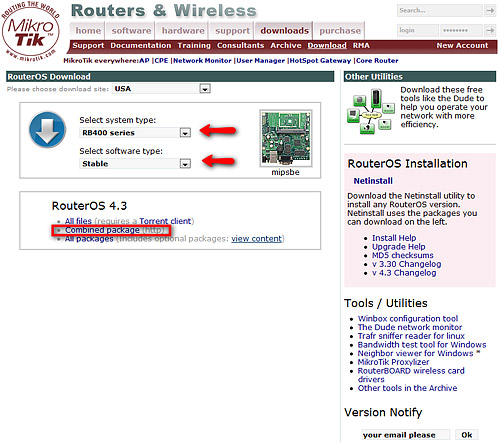Open RMA in the submenu

361,45
